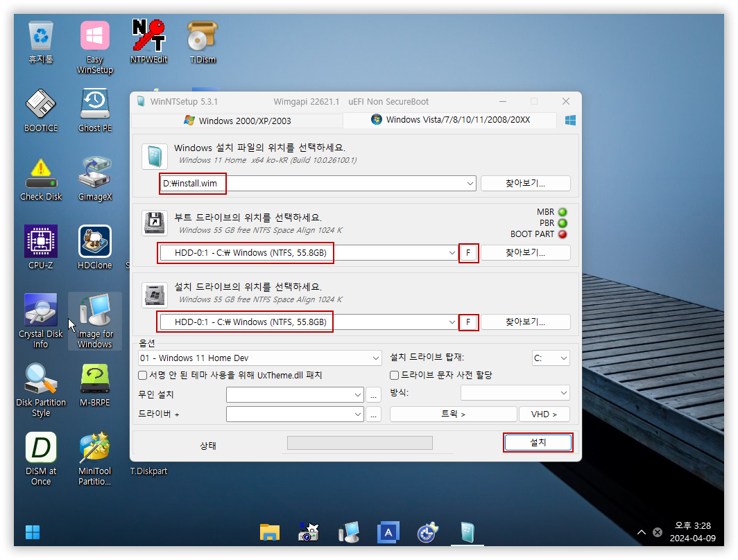Open the blue 'A' app on the taskbar
This screenshot has width=738, height=560.
[388, 532]
